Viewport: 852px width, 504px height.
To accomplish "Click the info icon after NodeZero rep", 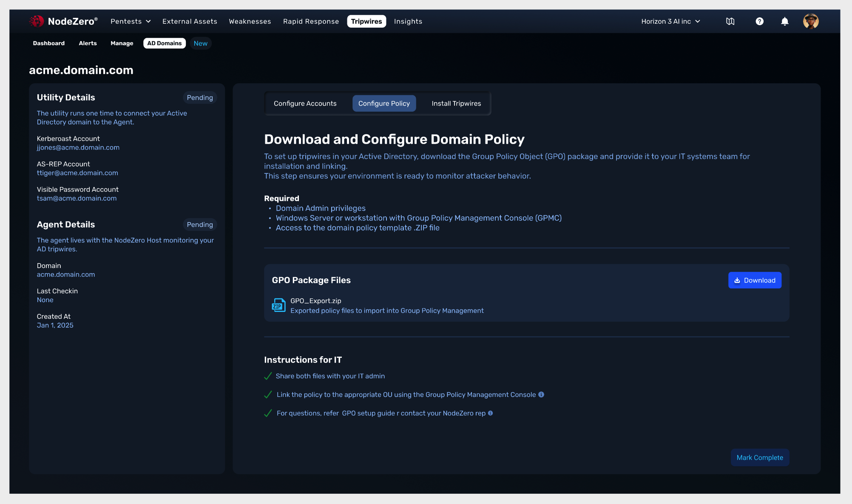I will [x=490, y=413].
